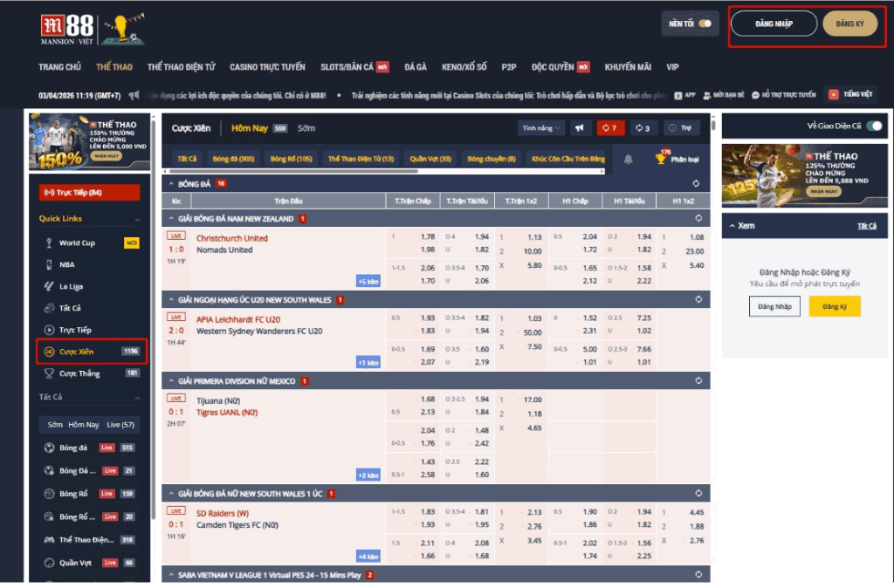The image size is (894, 588).
Task: Refresh Giải Bóng Đá Nam New Zealand league
Action: point(698,218)
